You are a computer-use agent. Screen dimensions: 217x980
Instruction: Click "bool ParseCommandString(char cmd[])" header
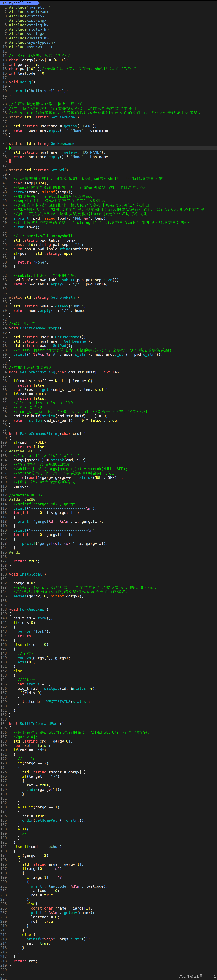click(48, 433)
